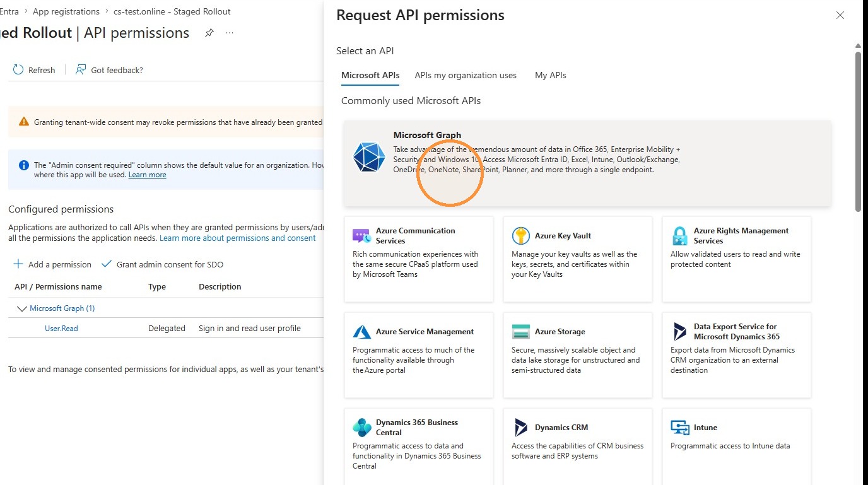Click 'Sign in and read user profile' description
868x485 pixels.
[250, 328]
